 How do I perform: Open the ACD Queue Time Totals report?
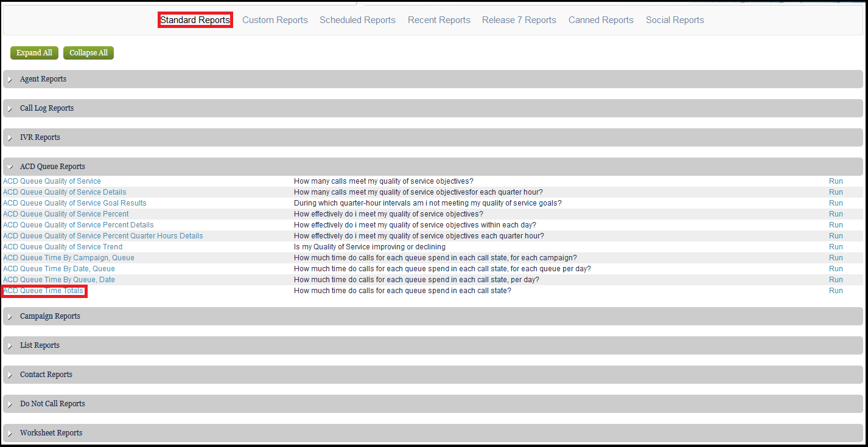point(43,291)
